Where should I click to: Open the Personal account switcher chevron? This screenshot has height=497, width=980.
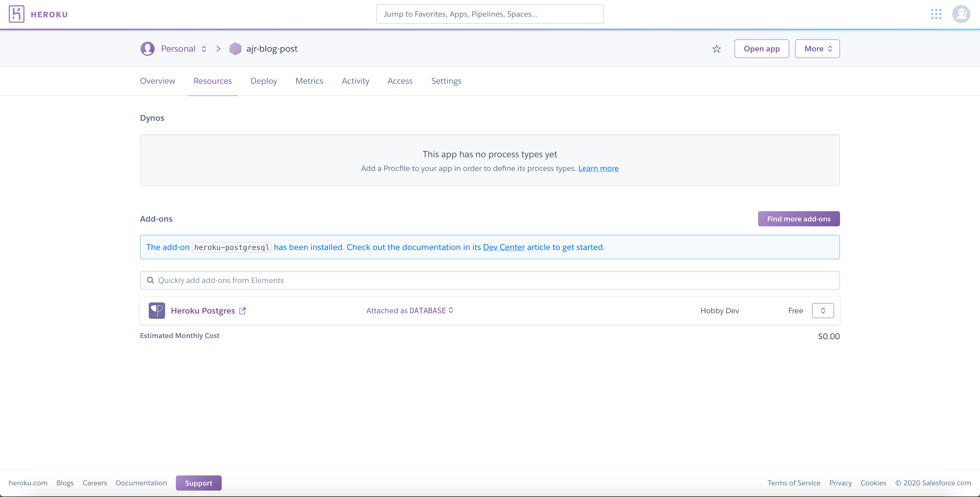204,49
